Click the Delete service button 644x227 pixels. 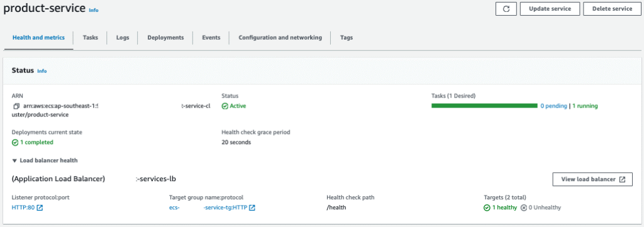pos(612,9)
